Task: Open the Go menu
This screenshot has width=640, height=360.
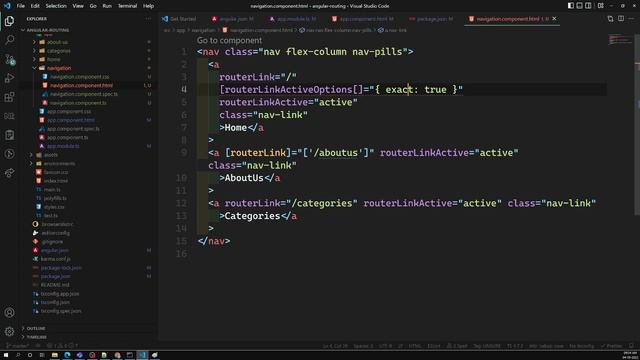Action: [93, 6]
